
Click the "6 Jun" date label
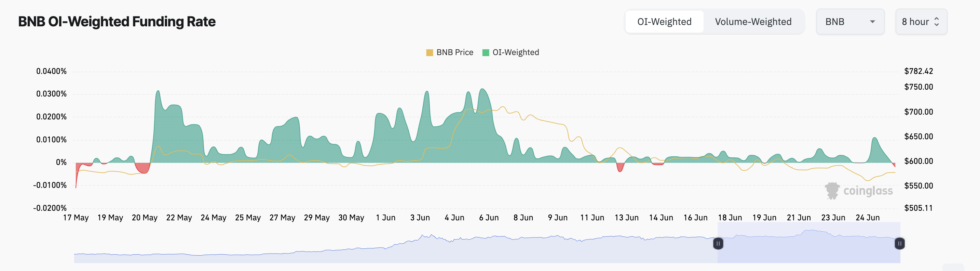pyautogui.click(x=489, y=218)
